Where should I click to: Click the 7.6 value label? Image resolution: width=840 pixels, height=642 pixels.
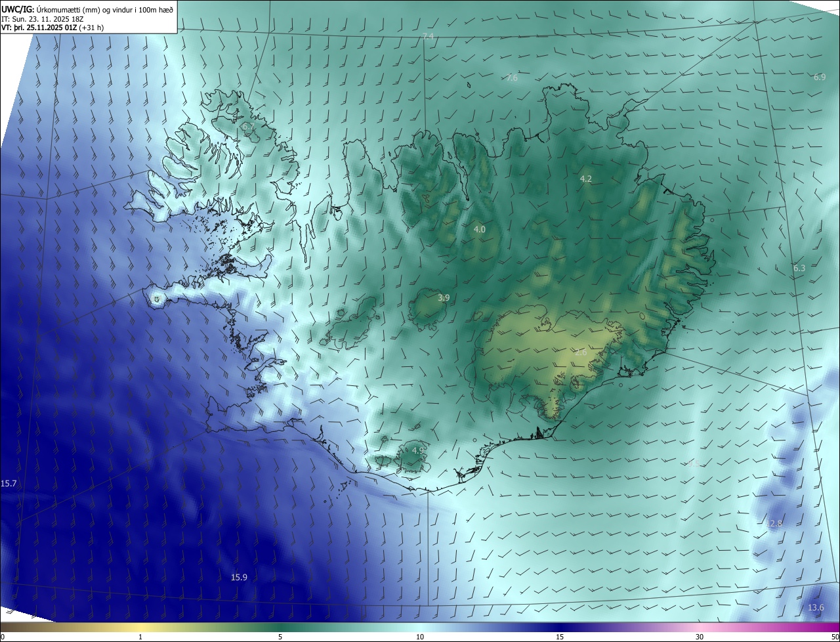click(512, 77)
